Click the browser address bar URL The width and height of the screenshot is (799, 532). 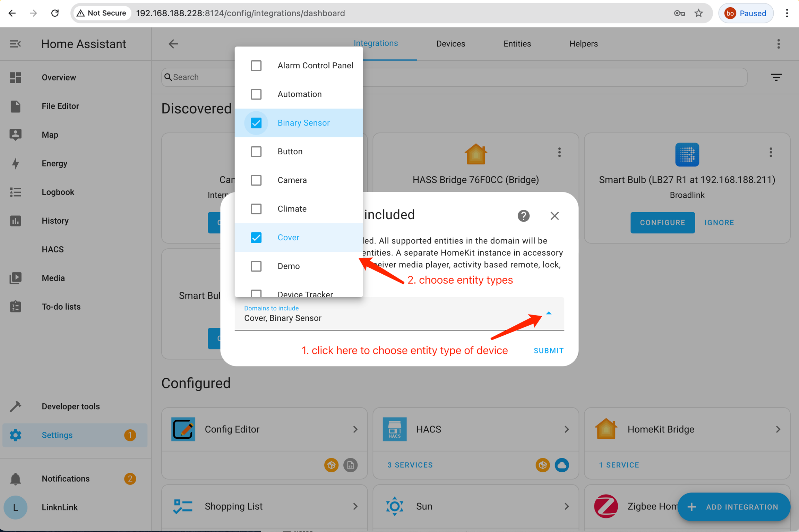tap(240, 13)
